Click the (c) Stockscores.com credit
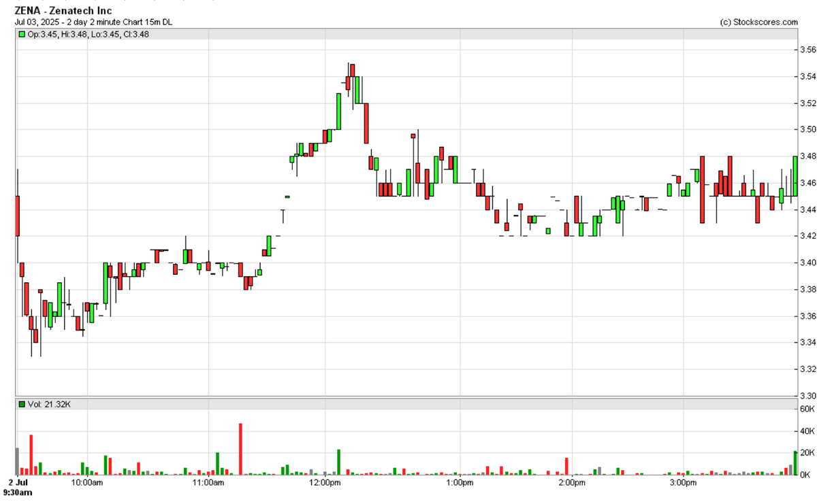817x504 pixels. pos(758,22)
